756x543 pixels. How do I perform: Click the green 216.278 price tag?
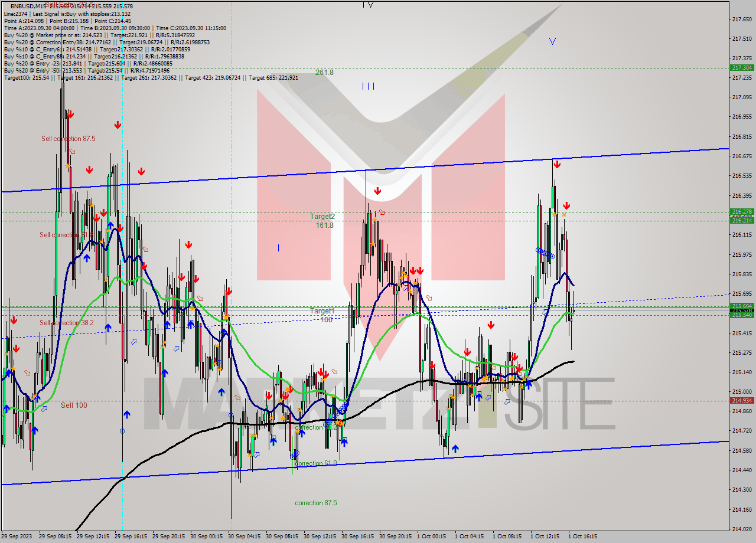tap(742, 211)
